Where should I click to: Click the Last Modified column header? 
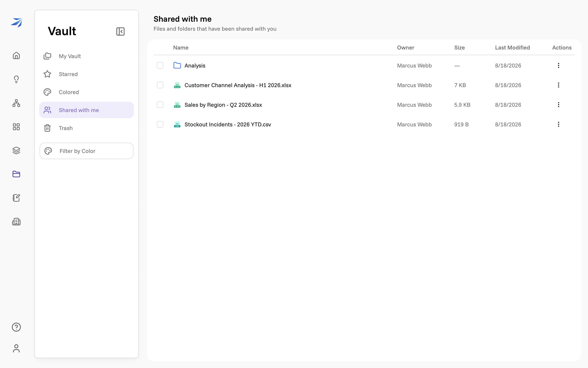point(512,47)
